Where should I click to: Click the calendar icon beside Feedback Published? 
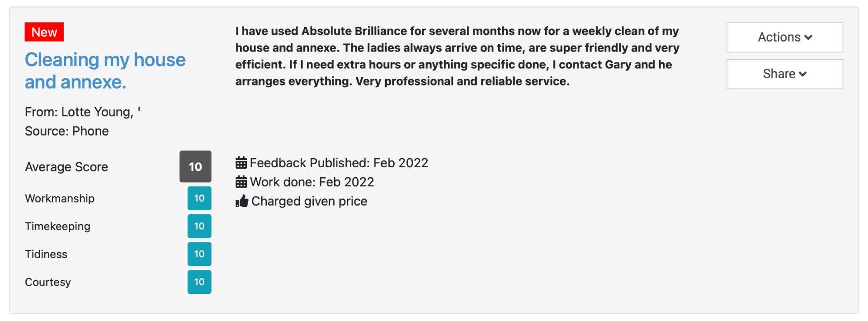pyautogui.click(x=241, y=163)
